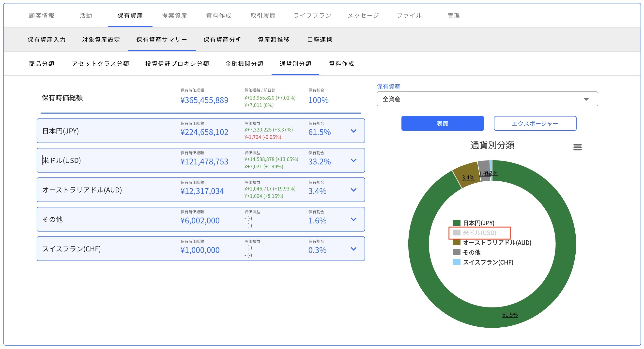Click その他 value ¥6,002,000

tap(200, 221)
